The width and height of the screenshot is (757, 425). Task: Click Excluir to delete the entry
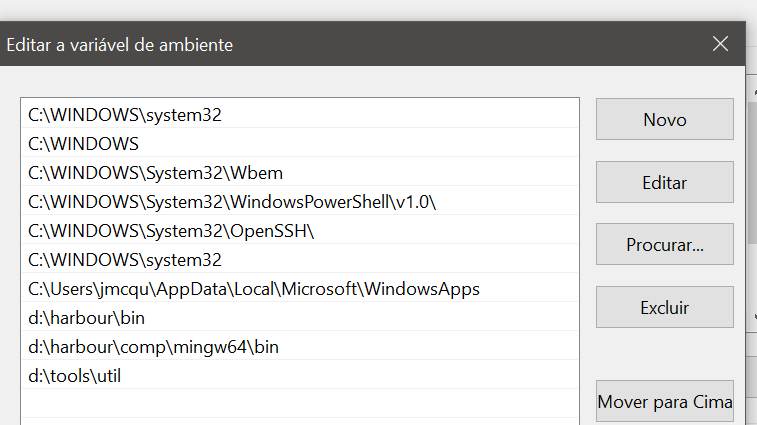click(x=664, y=307)
